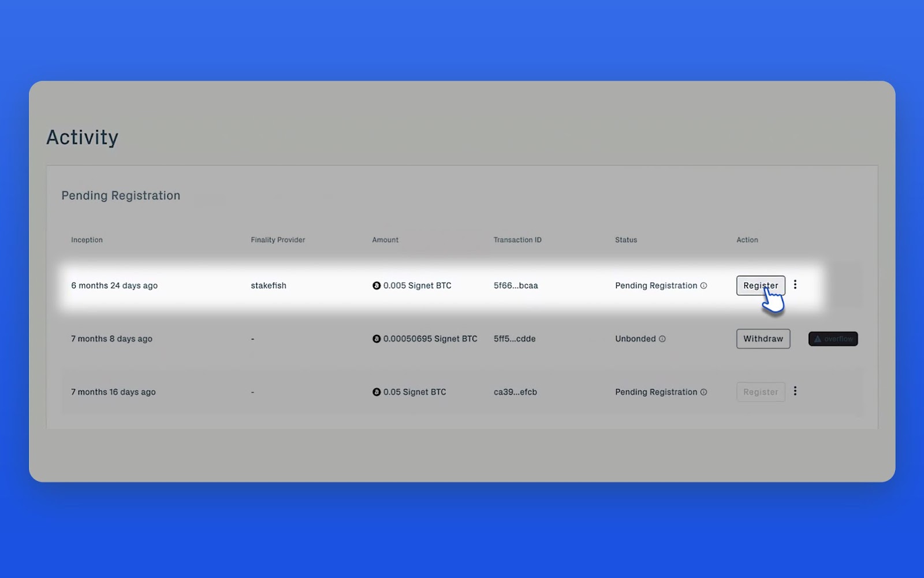Open transaction 5f66...bcaa
This screenshot has width=924, height=578.
(x=516, y=286)
